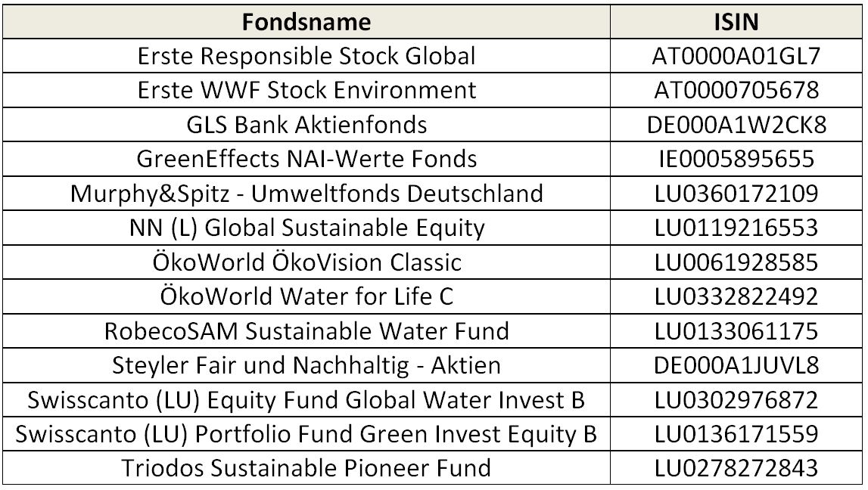Click Murphy&Spitz Umweltfonds Deutschland cell
The image size is (868, 490).
pos(306,193)
